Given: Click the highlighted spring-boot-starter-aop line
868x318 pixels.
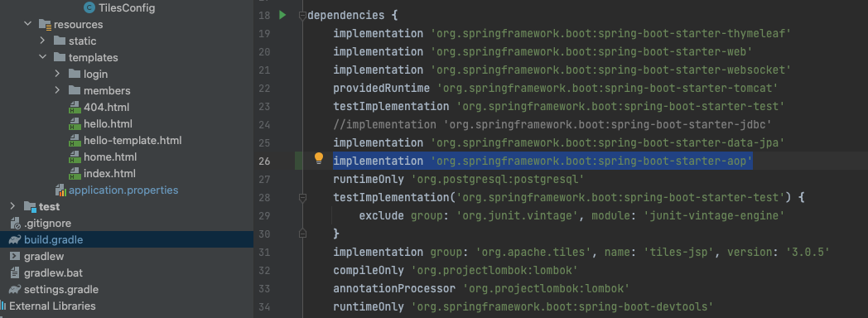Looking at the screenshot, I should point(542,161).
